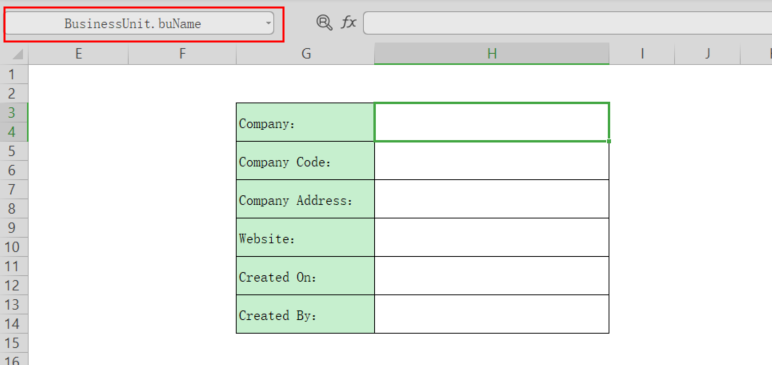Select row 4 header
Screen dimensions: 772x365
pyautogui.click(x=14, y=132)
